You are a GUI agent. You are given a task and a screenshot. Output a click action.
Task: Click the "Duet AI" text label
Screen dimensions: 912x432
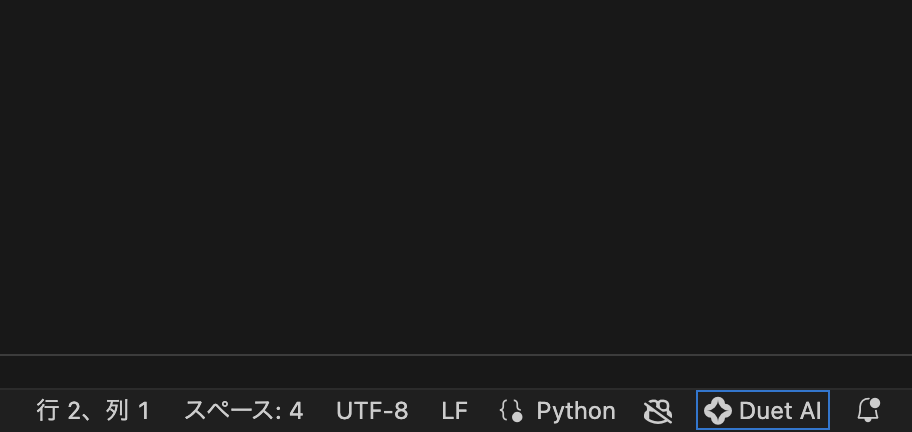780,411
